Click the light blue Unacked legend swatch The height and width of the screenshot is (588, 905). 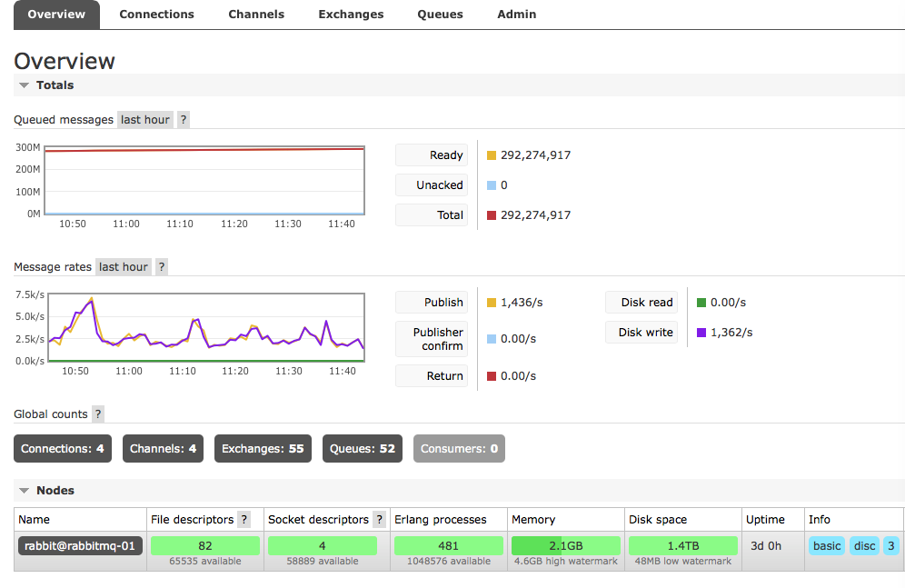492,185
